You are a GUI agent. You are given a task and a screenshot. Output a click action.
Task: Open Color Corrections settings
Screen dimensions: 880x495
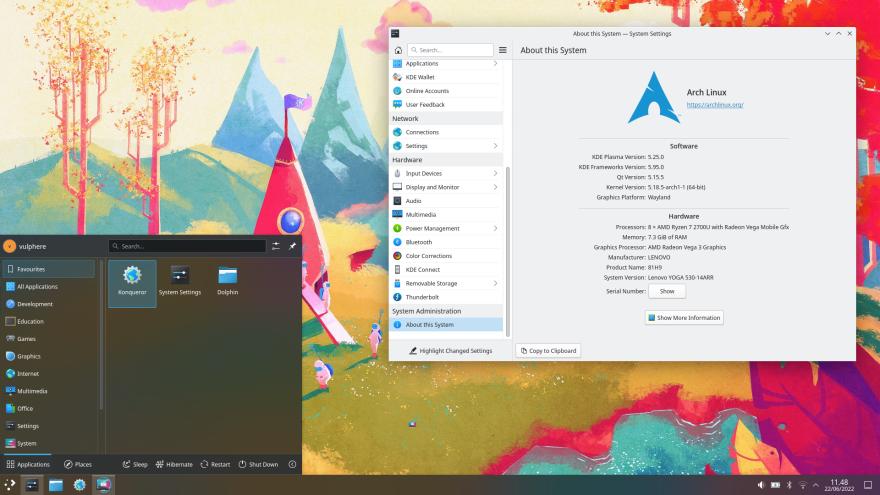pyautogui.click(x=446, y=256)
